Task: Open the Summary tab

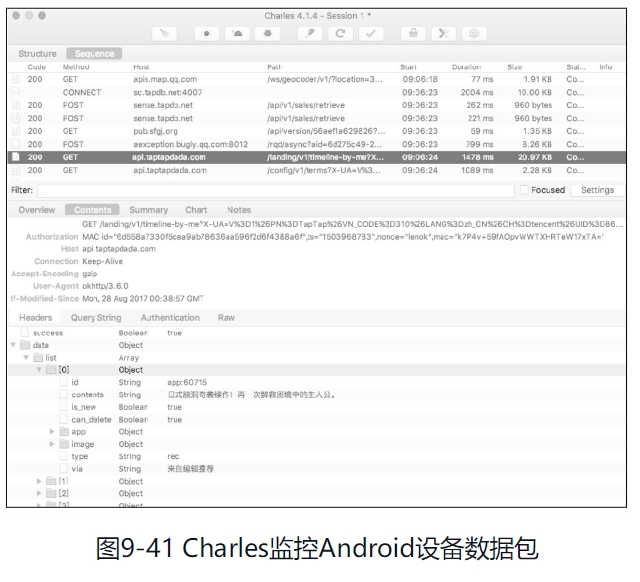Action: pyautogui.click(x=148, y=210)
